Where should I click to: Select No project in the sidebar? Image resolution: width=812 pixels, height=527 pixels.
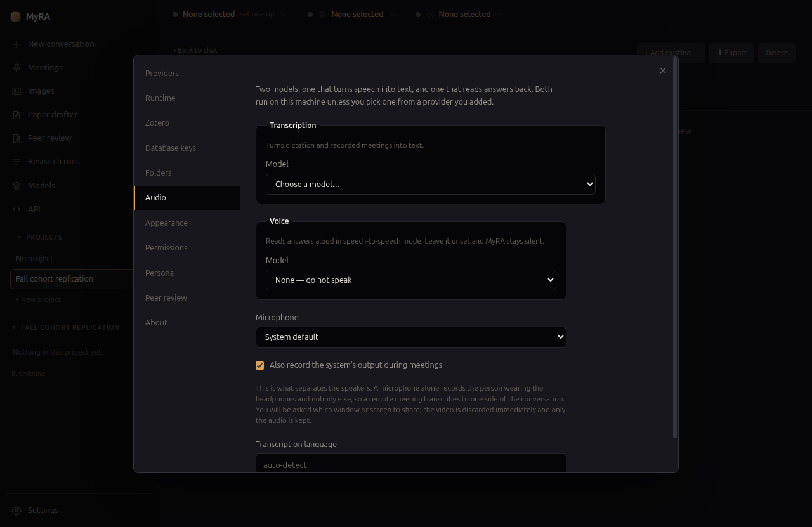tap(34, 259)
